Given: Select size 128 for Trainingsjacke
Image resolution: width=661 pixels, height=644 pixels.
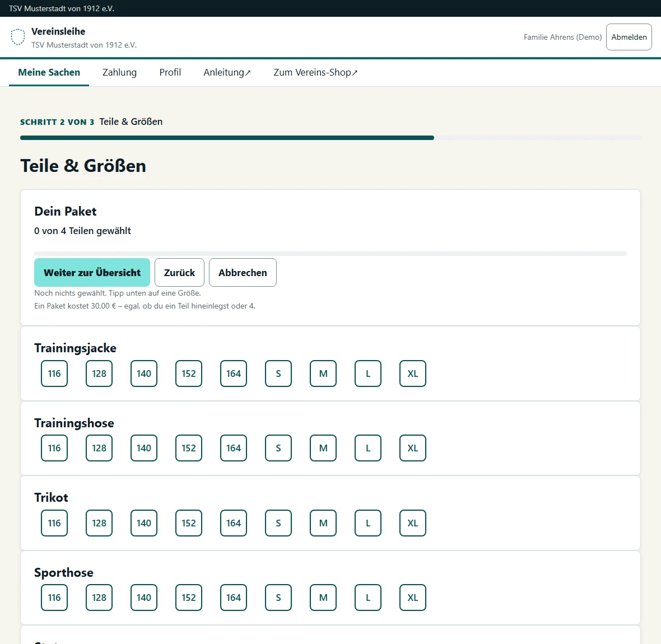Looking at the screenshot, I should pyautogui.click(x=99, y=374).
